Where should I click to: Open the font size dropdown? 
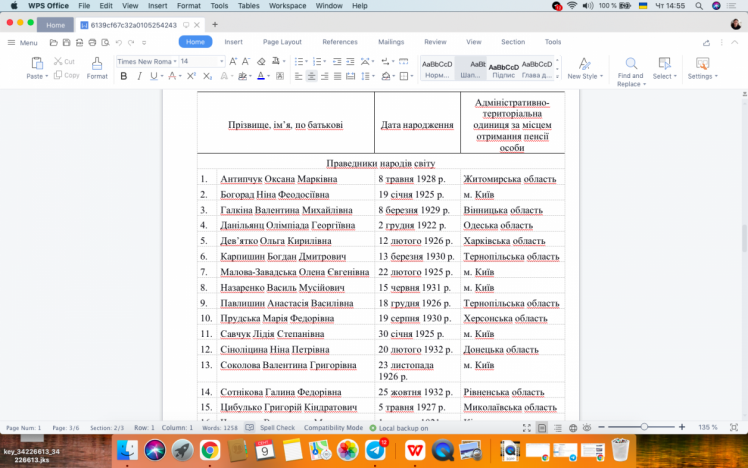click(221, 62)
